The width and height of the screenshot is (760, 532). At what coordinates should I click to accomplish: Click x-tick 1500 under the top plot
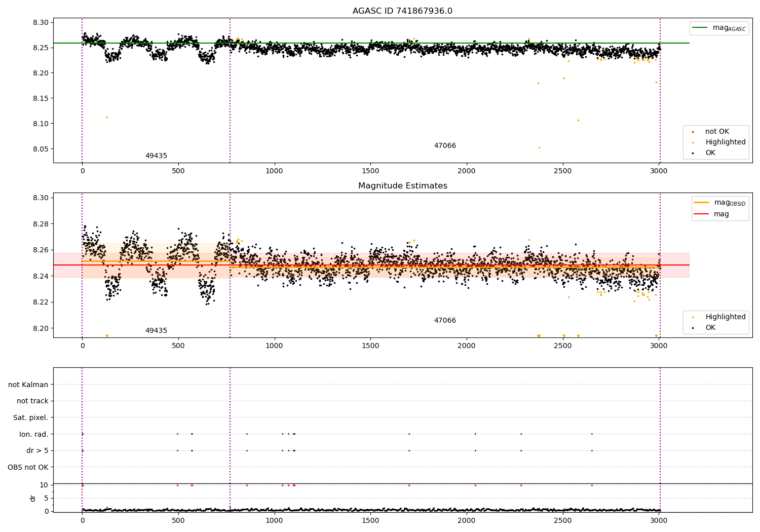(370, 171)
